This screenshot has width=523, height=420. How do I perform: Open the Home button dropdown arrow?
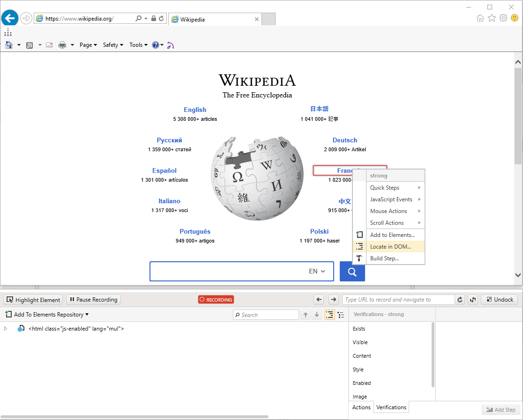(19, 45)
